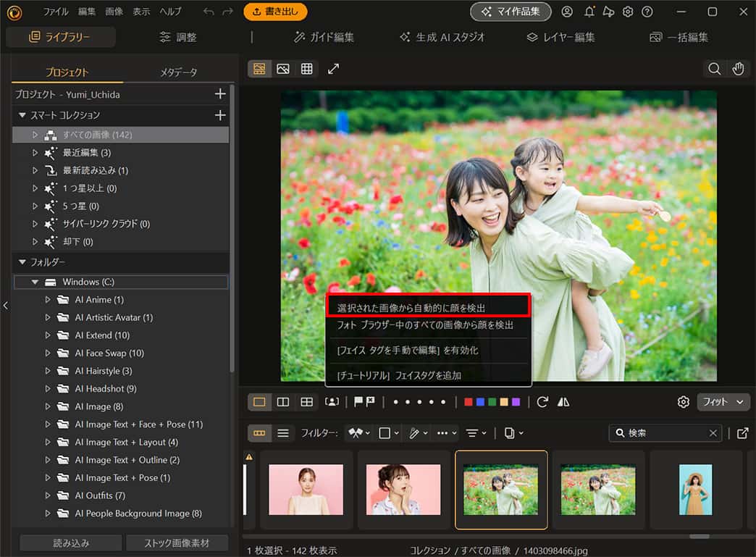Open the ファイル menu
Screen dimensions: 756x557
[x=56, y=12]
